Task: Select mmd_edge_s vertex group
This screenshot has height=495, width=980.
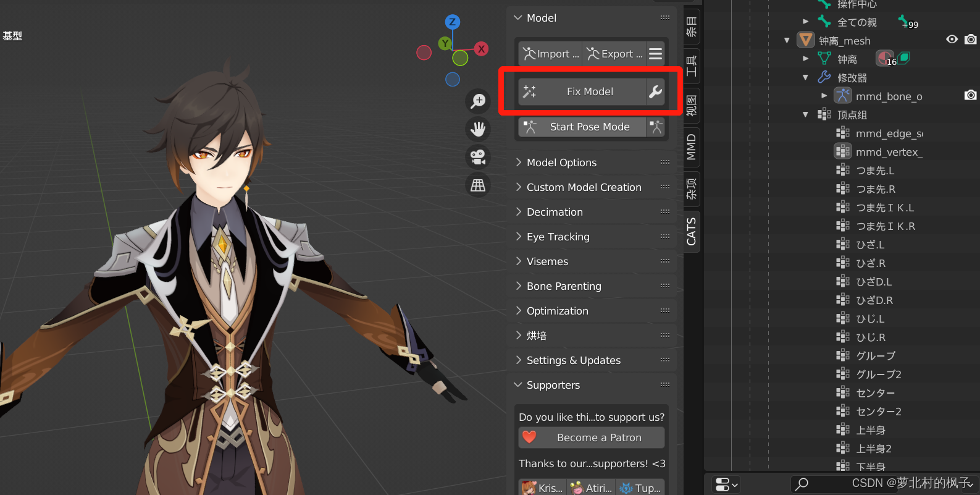Action: point(889,133)
